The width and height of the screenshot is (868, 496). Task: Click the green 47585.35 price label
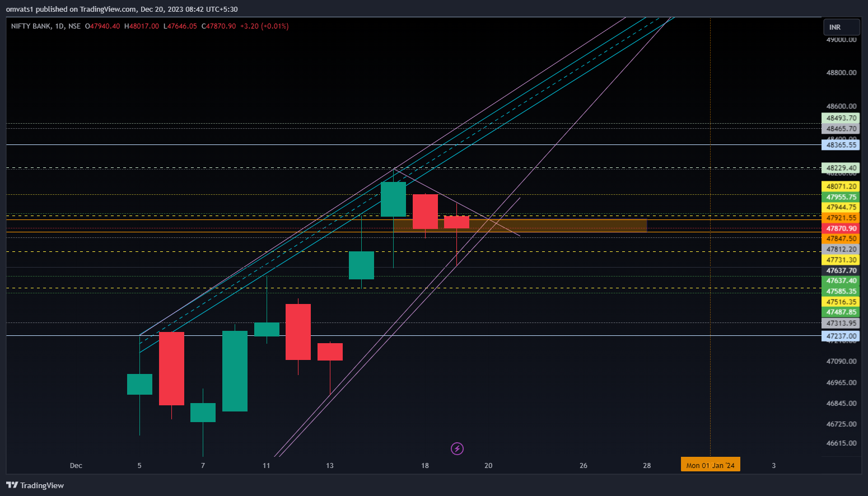(841, 291)
